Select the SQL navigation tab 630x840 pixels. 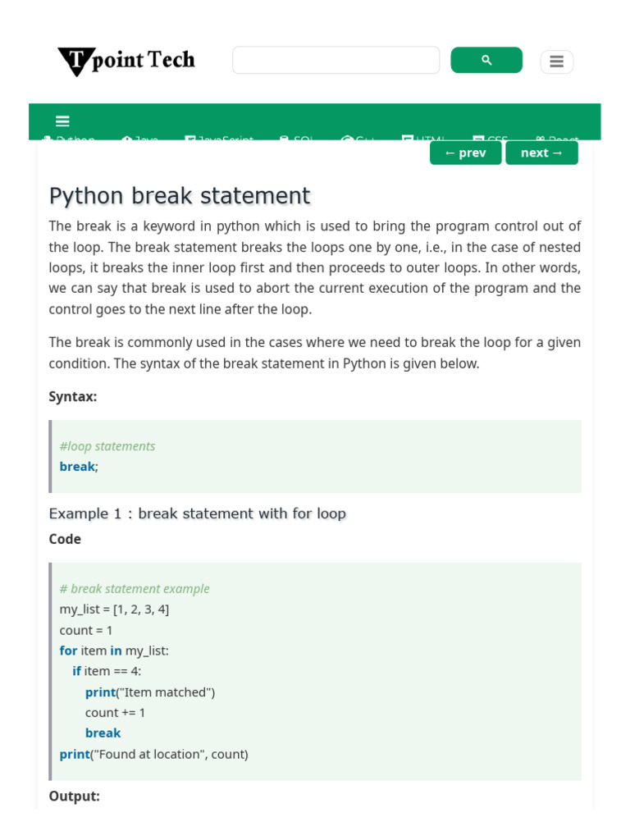coord(296,139)
